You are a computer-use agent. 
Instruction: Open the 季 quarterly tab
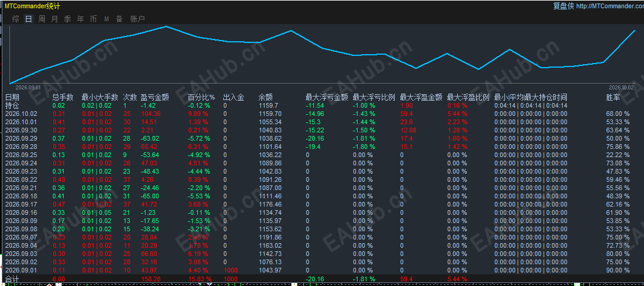(x=67, y=19)
